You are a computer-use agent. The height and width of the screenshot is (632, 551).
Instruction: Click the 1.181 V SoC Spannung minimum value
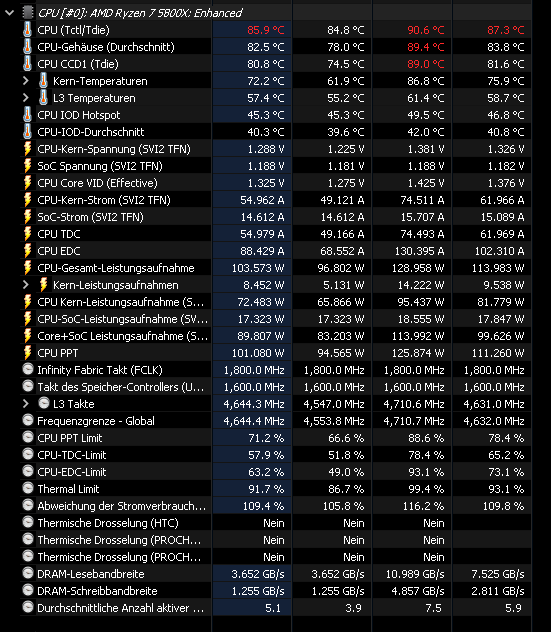pos(346,166)
